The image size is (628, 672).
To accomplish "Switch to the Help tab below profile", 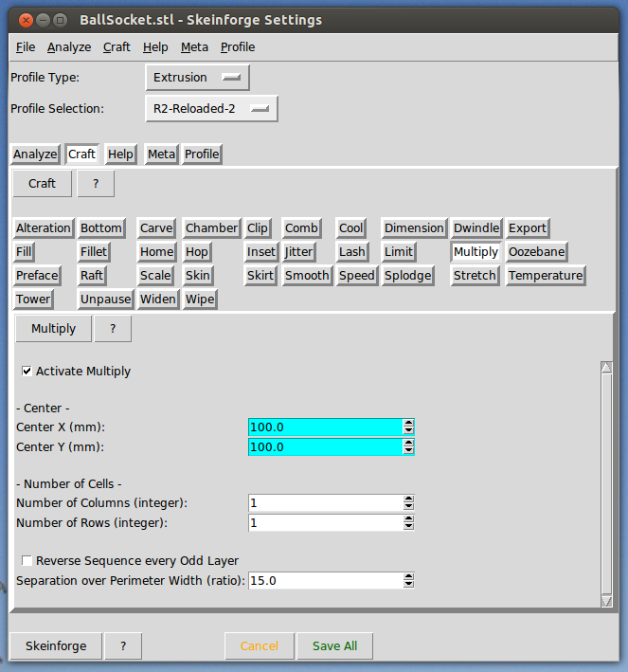I will (120, 154).
